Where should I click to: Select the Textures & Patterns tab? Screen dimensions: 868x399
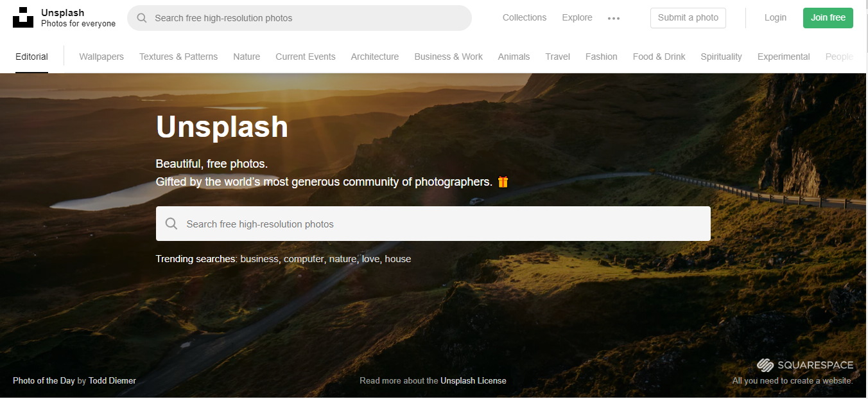point(178,57)
